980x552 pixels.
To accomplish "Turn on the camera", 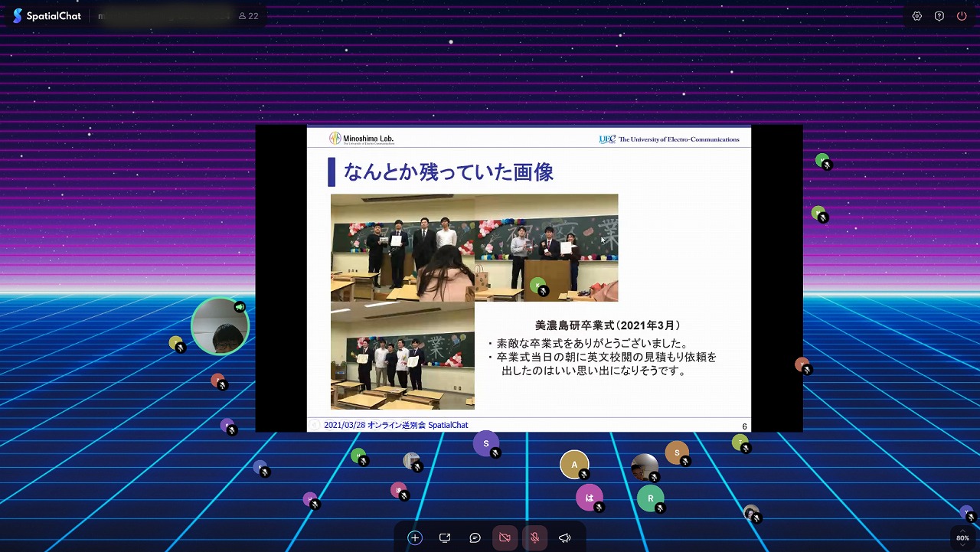I will [x=505, y=537].
